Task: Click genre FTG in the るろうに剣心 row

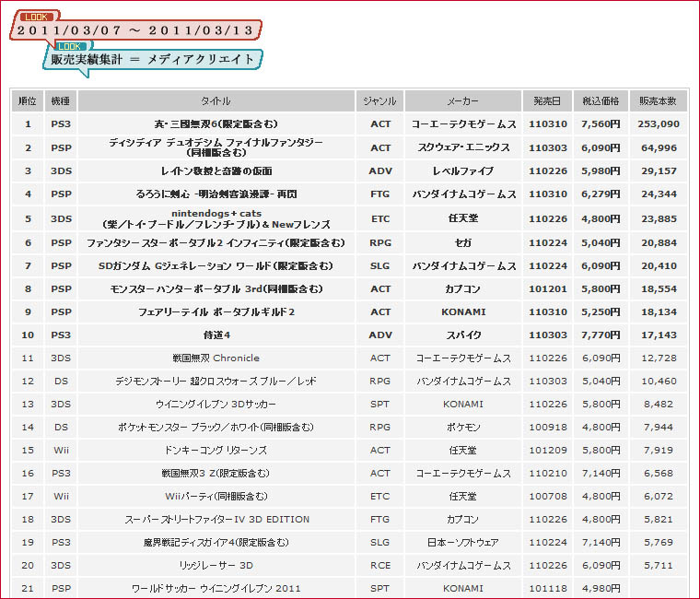Action: pos(379,194)
